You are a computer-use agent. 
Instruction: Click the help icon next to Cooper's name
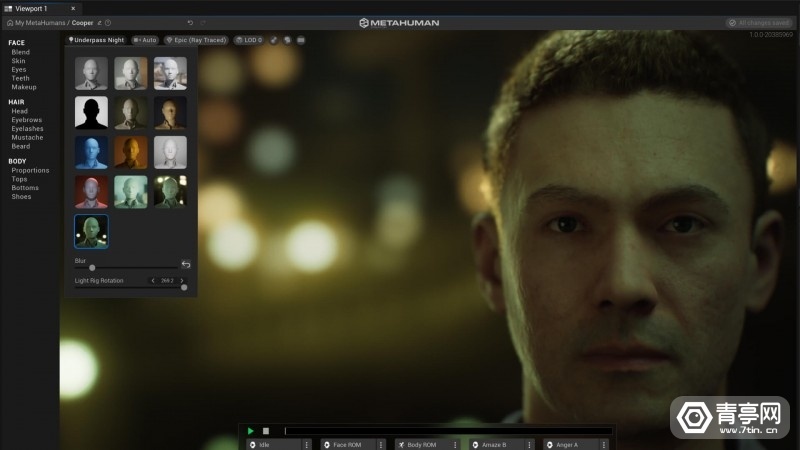tap(108, 22)
